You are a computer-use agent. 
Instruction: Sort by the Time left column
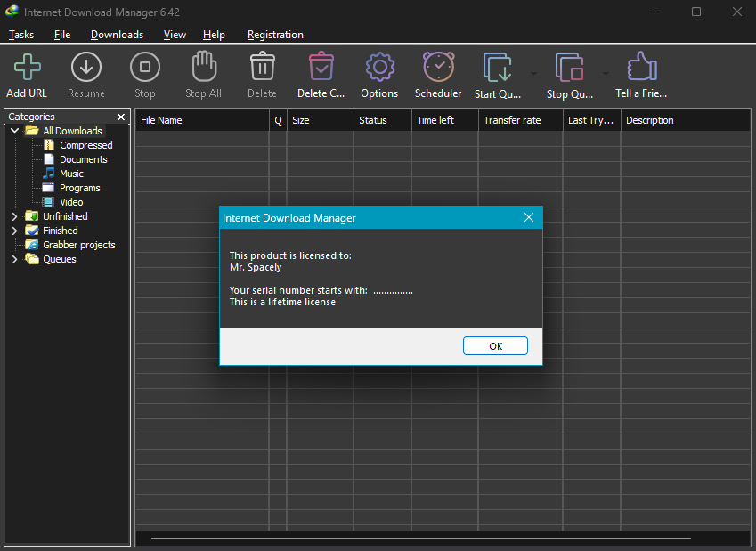pos(445,120)
